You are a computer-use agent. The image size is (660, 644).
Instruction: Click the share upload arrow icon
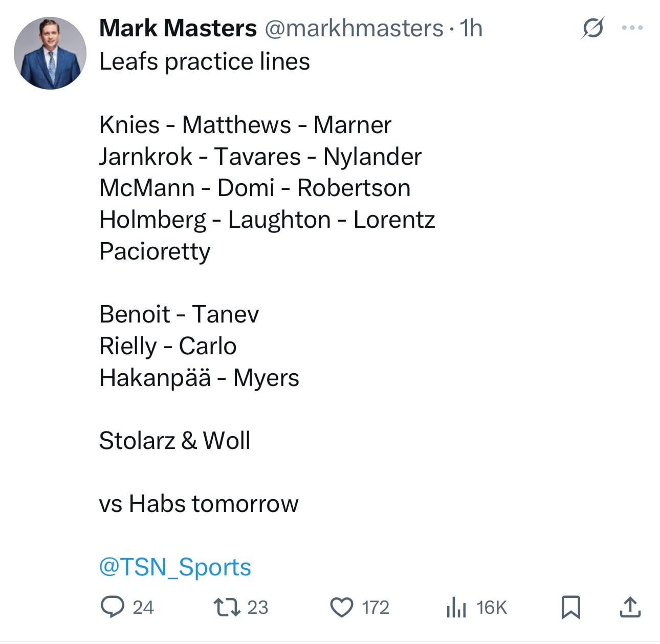[630, 607]
